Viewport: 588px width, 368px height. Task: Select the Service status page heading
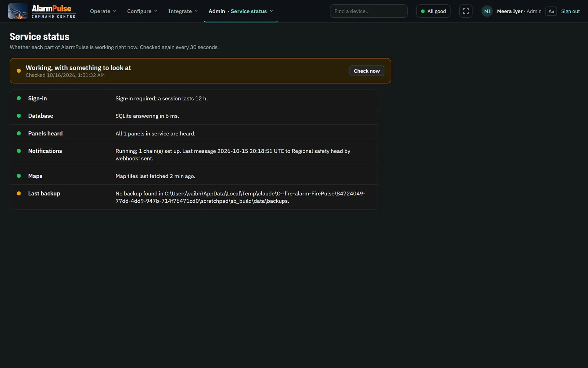[x=39, y=36]
